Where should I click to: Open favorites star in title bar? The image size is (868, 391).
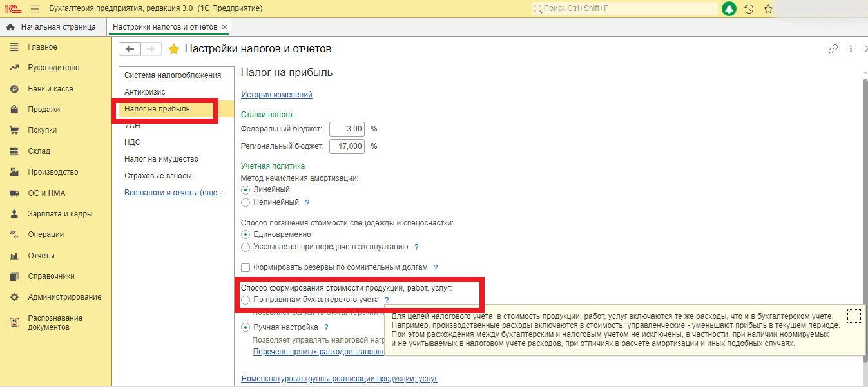[x=768, y=9]
